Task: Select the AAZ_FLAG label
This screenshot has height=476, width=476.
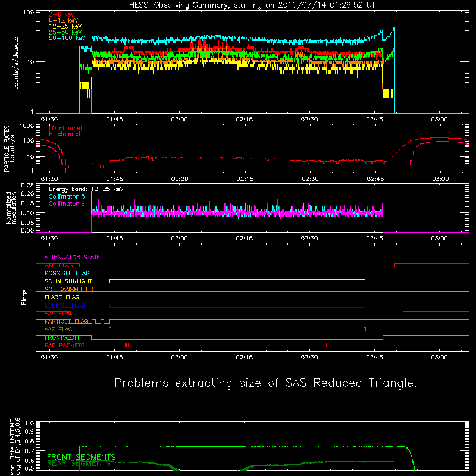Action: [58, 330]
